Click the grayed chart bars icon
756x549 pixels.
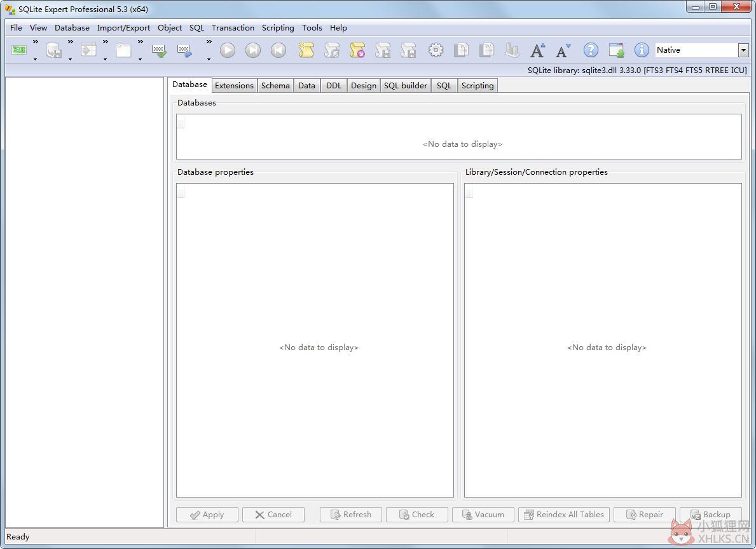(x=512, y=50)
